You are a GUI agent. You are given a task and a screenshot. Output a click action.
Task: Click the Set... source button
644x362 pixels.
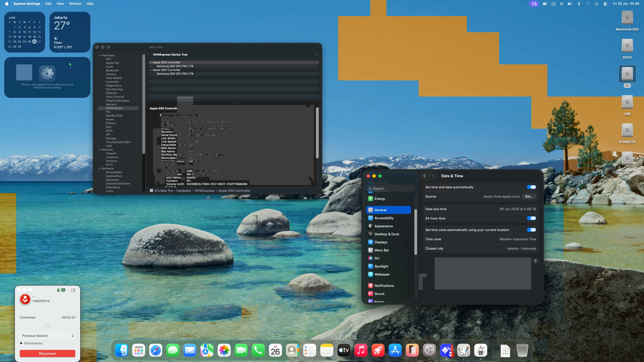point(529,196)
